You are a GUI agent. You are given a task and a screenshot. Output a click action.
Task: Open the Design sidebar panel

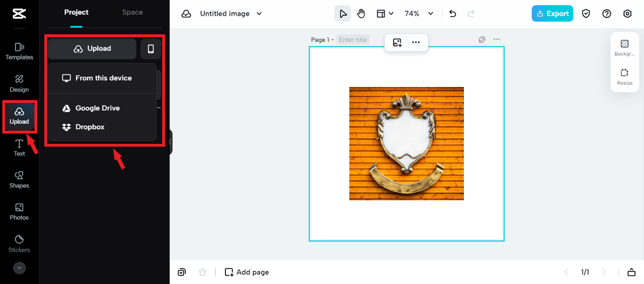coord(19,83)
